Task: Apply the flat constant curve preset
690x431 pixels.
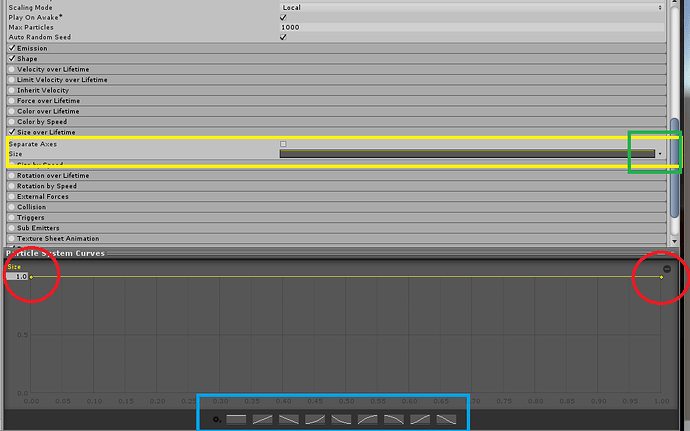Action: 236,420
